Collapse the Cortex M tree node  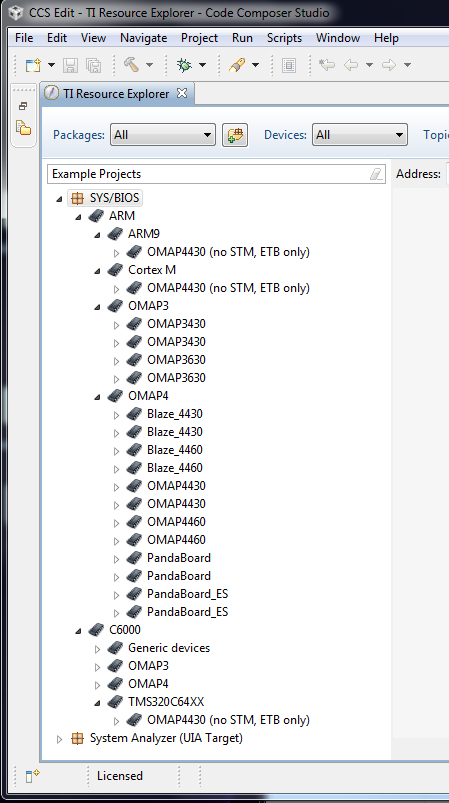(x=97, y=270)
